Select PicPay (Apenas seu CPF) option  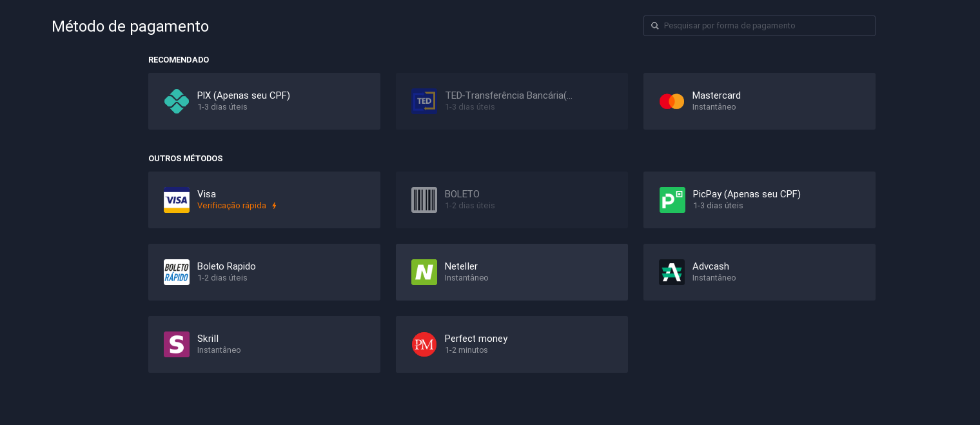click(759, 200)
